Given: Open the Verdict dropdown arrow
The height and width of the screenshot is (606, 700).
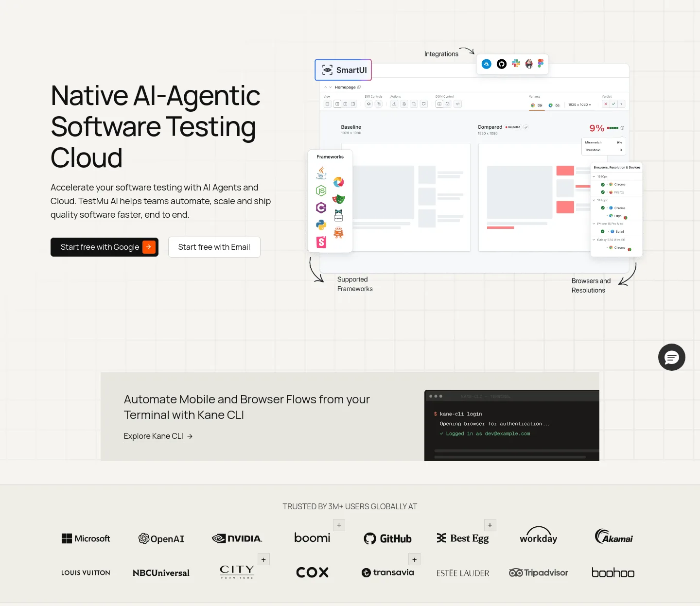Looking at the screenshot, I should pyautogui.click(x=621, y=104).
